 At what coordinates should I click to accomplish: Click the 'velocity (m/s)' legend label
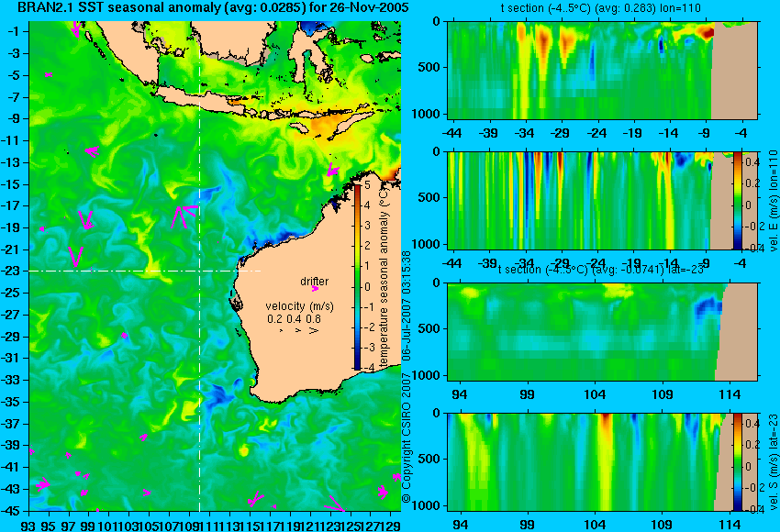tap(299, 305)
